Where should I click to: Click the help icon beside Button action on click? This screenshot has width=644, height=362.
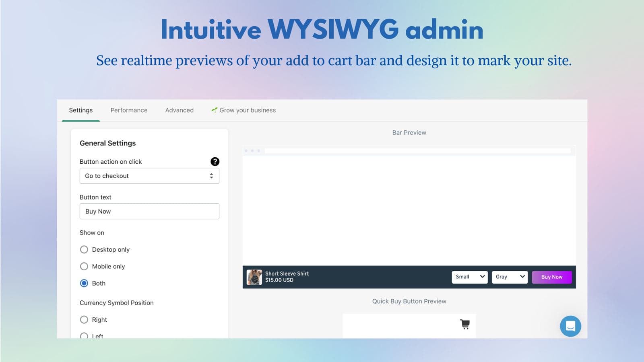(215, 162)
